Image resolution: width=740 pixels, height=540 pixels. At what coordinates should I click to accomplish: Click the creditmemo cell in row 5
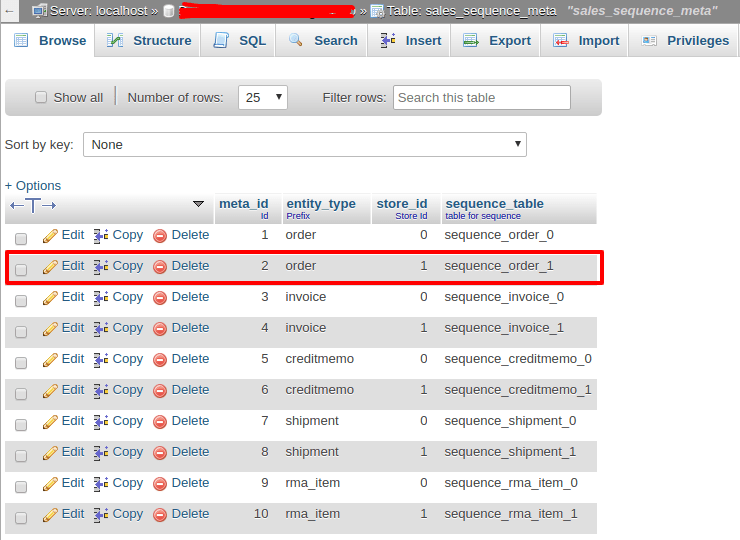pos(320,359)
